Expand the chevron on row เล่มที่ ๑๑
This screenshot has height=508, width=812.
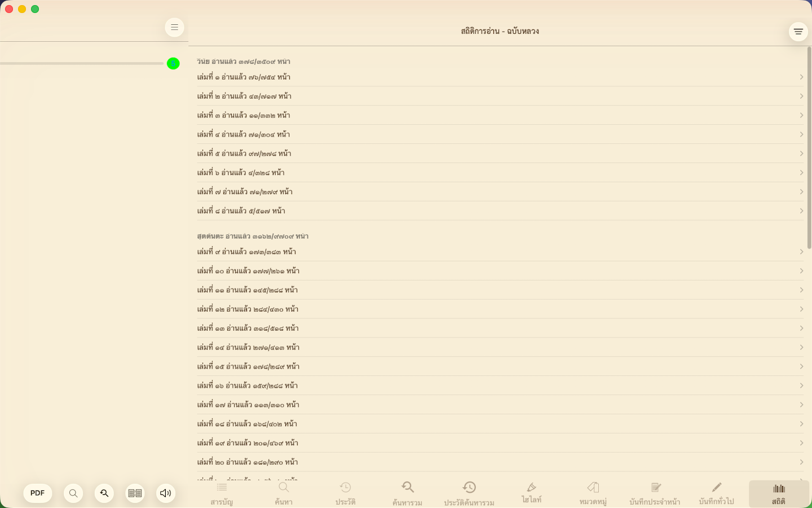pos(801,290)
